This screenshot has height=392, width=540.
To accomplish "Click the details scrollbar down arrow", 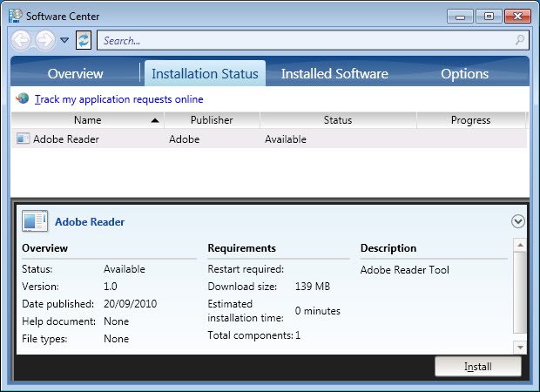I will point(520,348).
